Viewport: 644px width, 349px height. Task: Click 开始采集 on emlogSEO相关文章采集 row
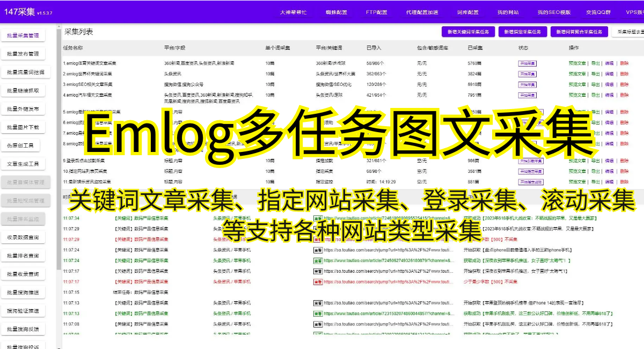tap(527, 84)
